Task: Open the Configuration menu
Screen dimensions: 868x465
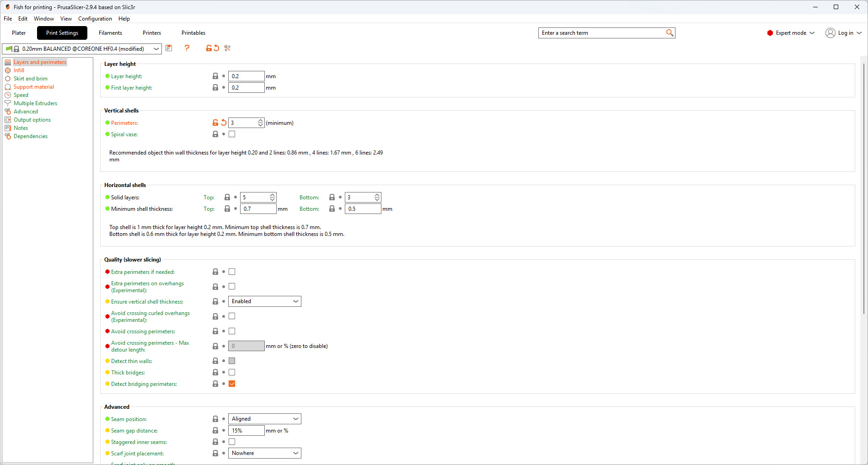Action: [x=95, y=19]
